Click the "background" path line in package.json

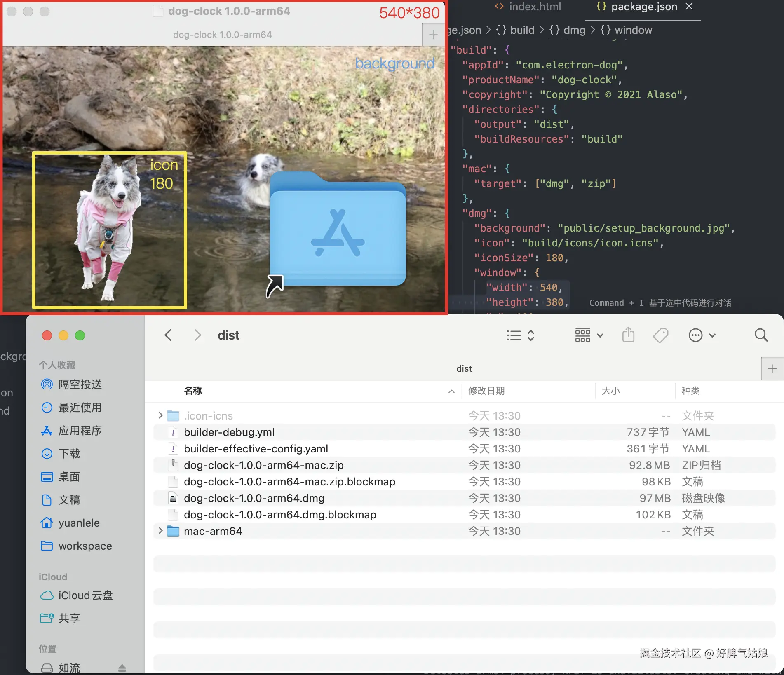(604, 228)
